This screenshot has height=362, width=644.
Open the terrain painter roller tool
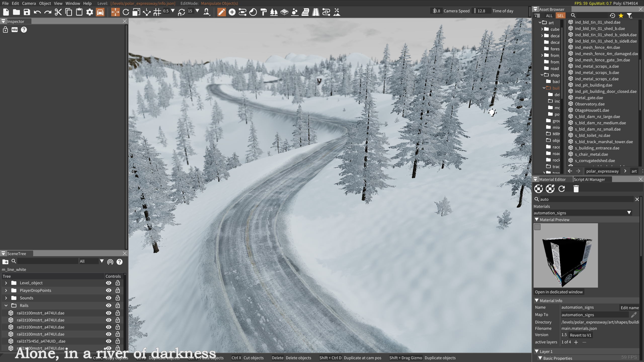(263, 12)
